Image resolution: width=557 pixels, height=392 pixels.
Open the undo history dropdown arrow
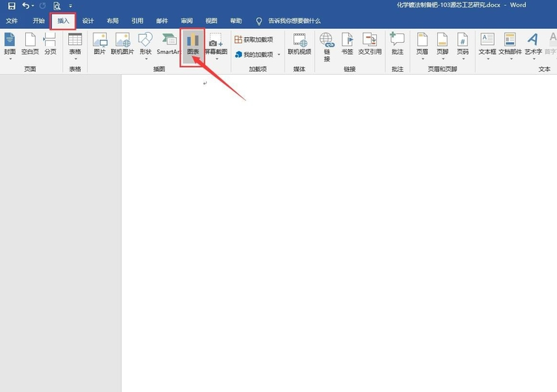pos(33,6)
